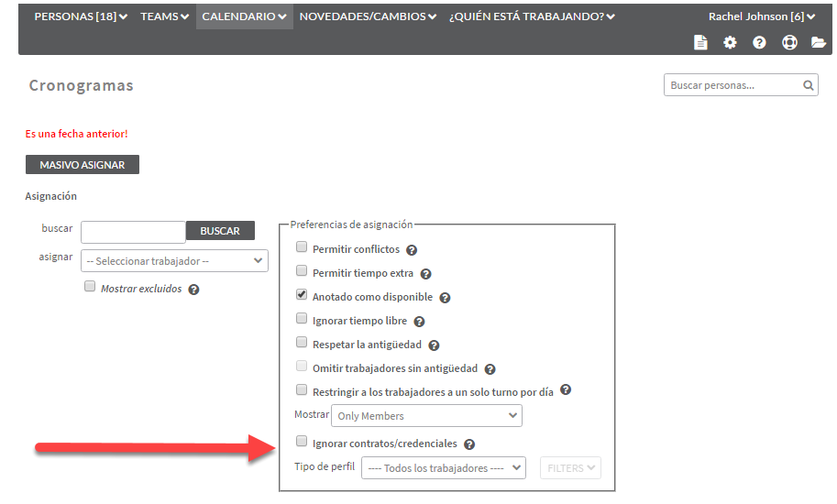
Task: Open the TEAMS menu
Action: 164,16
